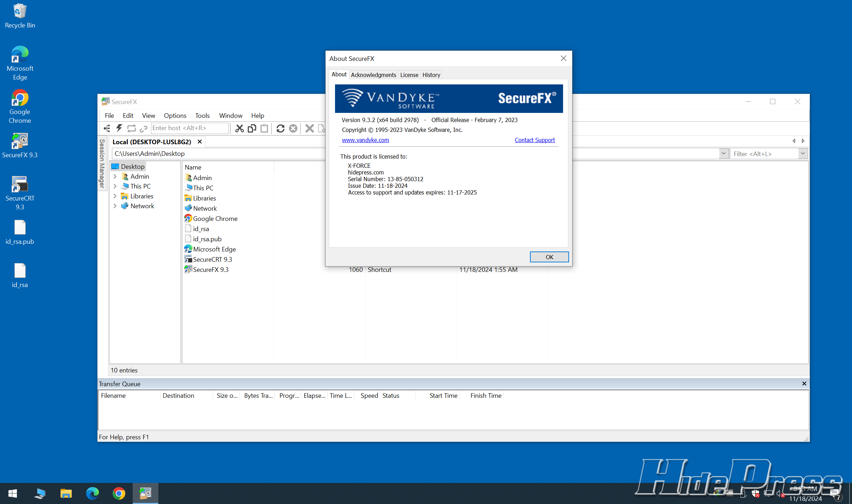
Task: Open the Filter box dropdown arrow
Action: 803,154
